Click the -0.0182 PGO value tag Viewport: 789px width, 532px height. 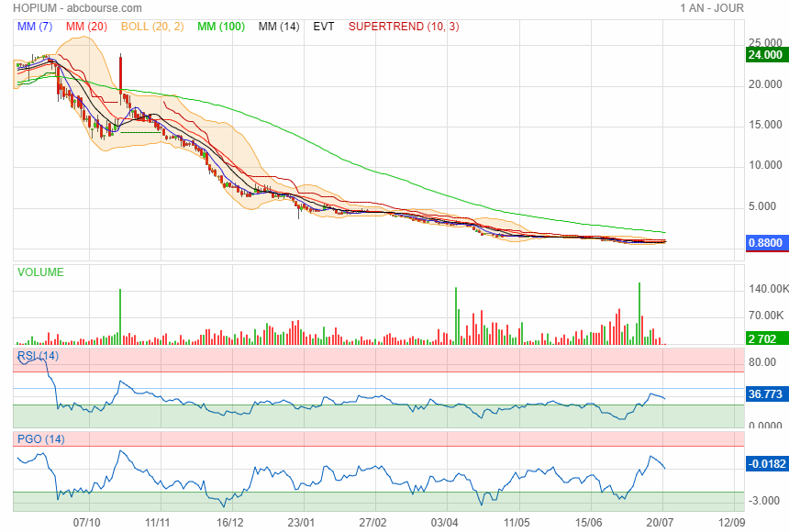pyautogui.click(x=767, y=463)
